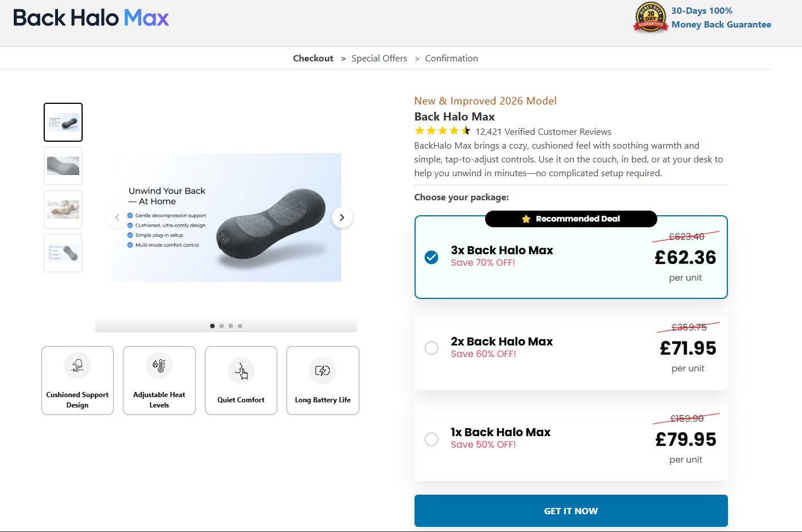Viewport: 802px width, 532px height.
Task: Select the 2x Back Halo Max package
Action: pos(431,348)
